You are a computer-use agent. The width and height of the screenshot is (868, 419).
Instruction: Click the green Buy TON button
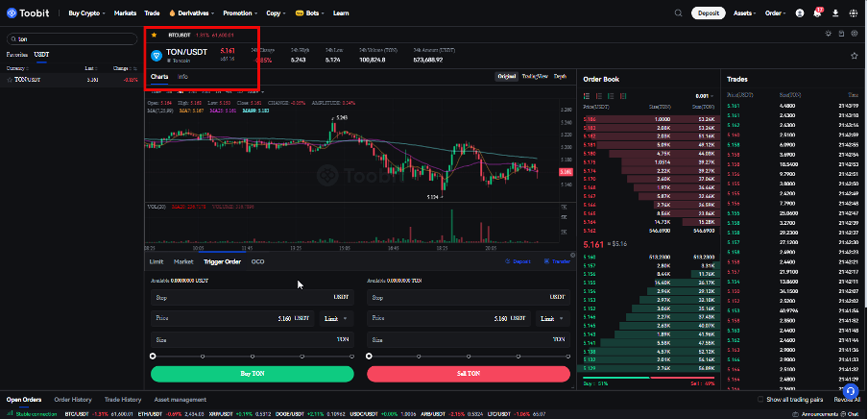pos(252,373)
